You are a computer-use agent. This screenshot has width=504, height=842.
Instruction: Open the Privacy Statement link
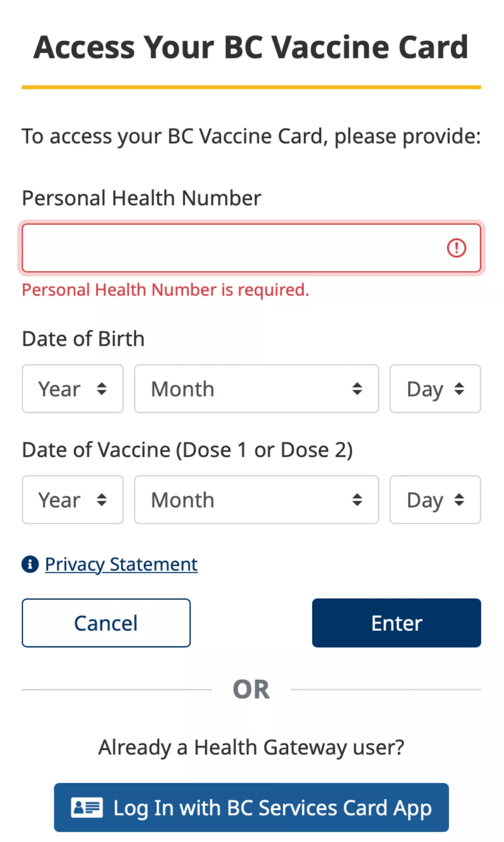tap(121, 564)
